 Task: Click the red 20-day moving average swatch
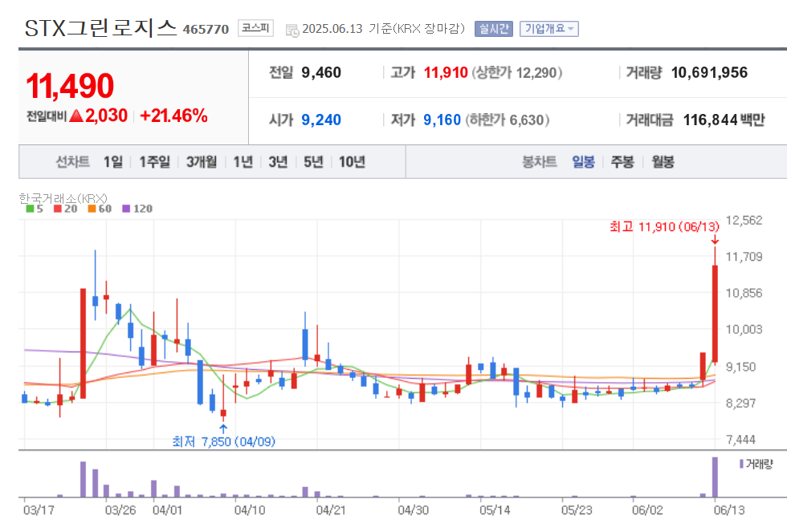click(58, 209)
